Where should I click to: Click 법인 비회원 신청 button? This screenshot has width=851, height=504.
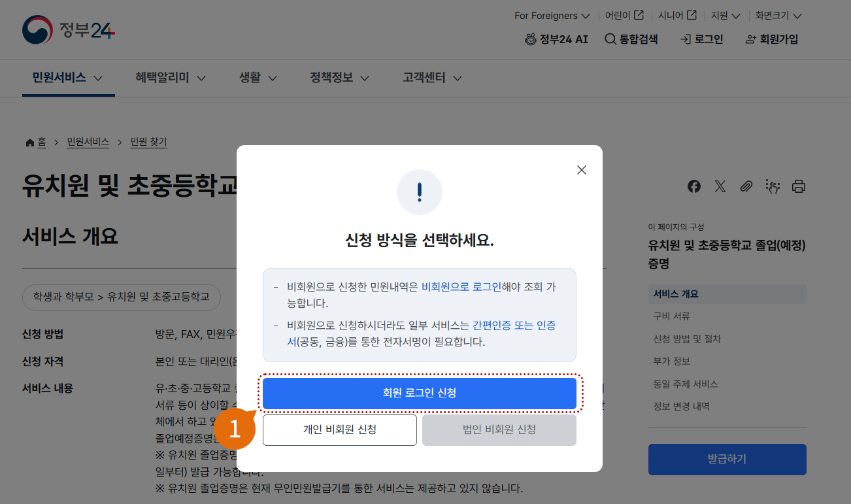tap(499, 430)
